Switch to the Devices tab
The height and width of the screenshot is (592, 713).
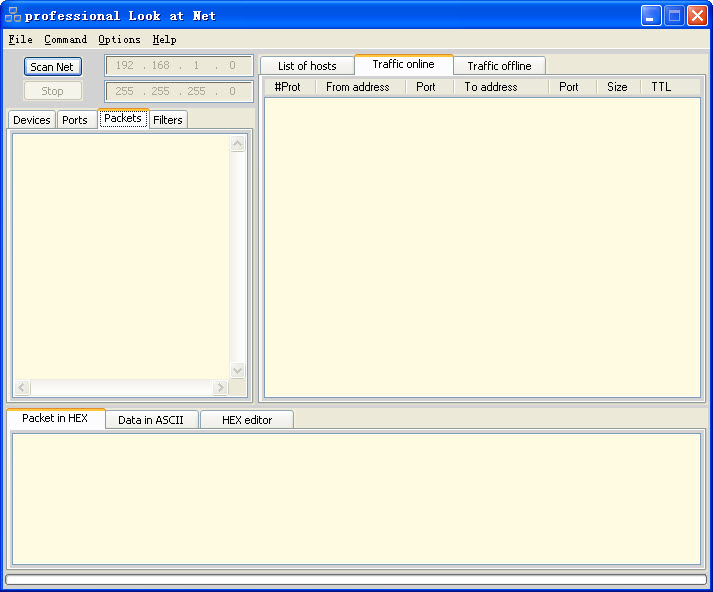tap(32, 120)
